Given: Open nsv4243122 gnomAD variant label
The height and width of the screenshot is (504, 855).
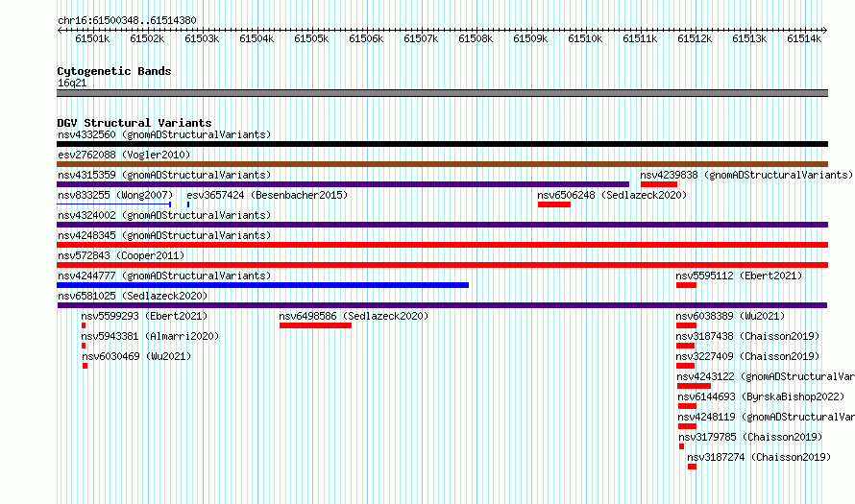Looking at the screenshot, I should click(x=766, y=376).
